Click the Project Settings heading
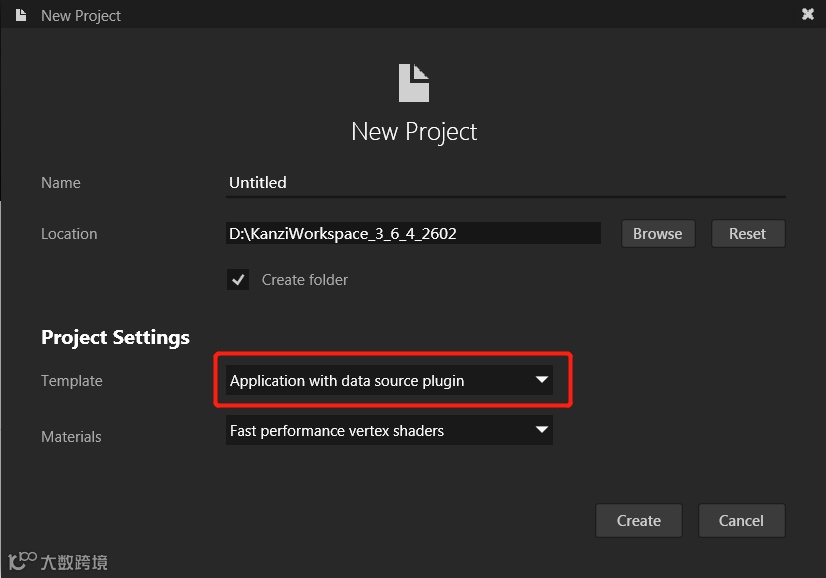This screenshot has width=826, height=578. tap(115, 337)
